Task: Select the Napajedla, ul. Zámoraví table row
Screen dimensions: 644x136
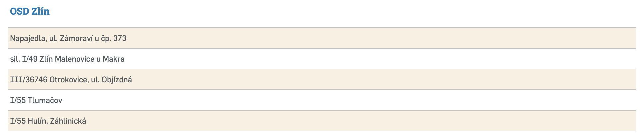Action: coord(322,38)
